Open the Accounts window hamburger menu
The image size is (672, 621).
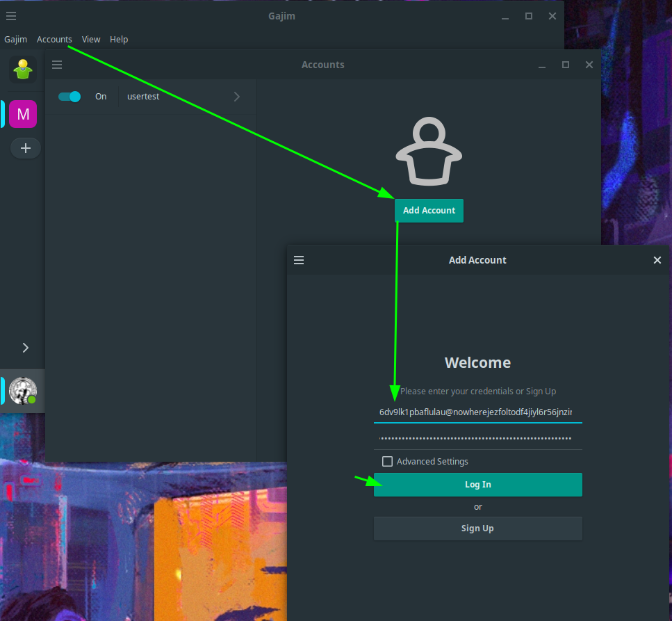point(57,65)
